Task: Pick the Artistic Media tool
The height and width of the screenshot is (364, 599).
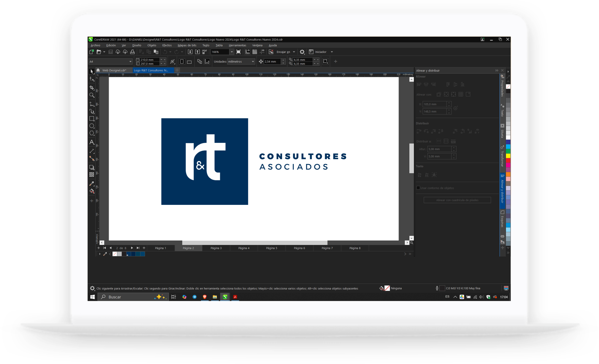Action: [x=92, y=112]
